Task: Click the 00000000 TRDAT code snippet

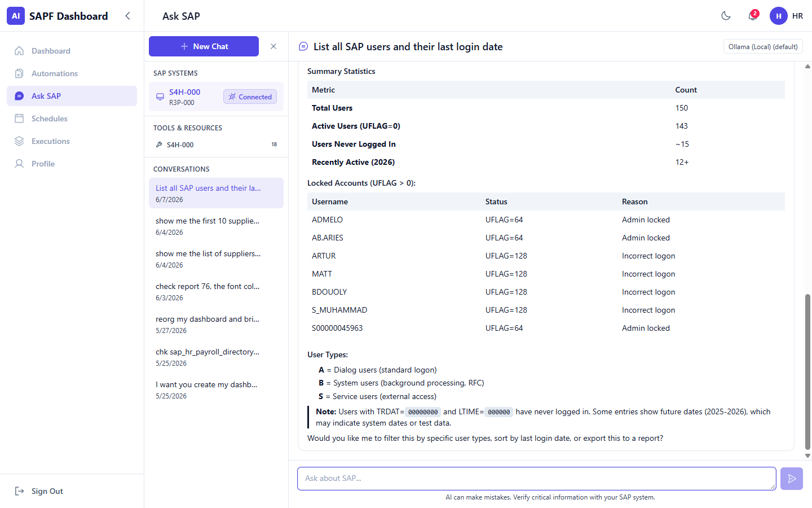Action: pyautogui.click(x=423, y=412)
